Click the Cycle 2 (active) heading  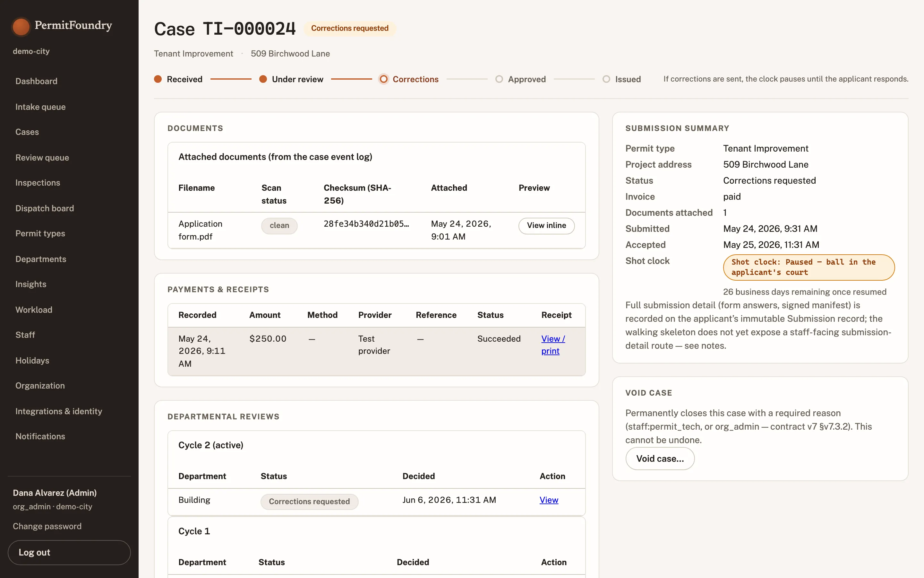(211, 445)
